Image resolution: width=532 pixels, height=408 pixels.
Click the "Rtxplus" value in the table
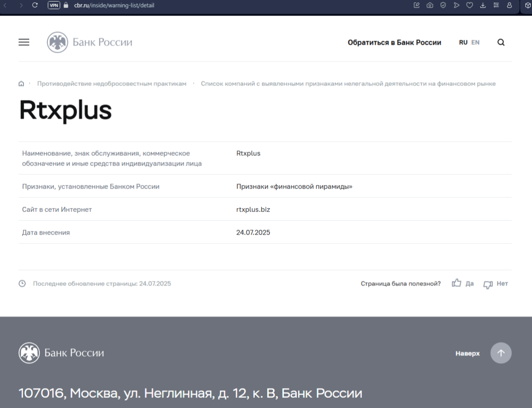pos(249,153)
